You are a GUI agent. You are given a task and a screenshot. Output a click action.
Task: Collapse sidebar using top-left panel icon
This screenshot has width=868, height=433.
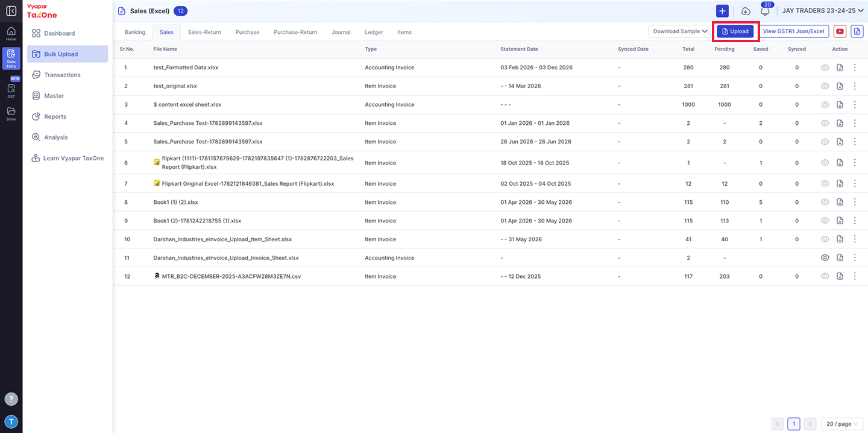[11, 11]
